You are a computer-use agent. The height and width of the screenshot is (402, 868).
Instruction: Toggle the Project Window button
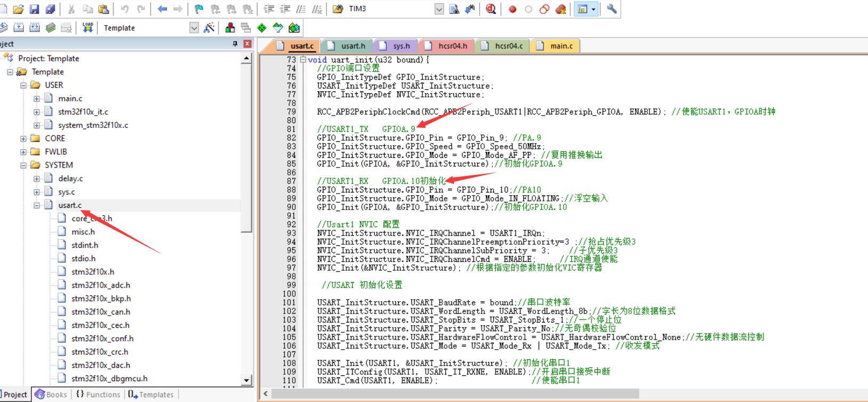(582, 9)
